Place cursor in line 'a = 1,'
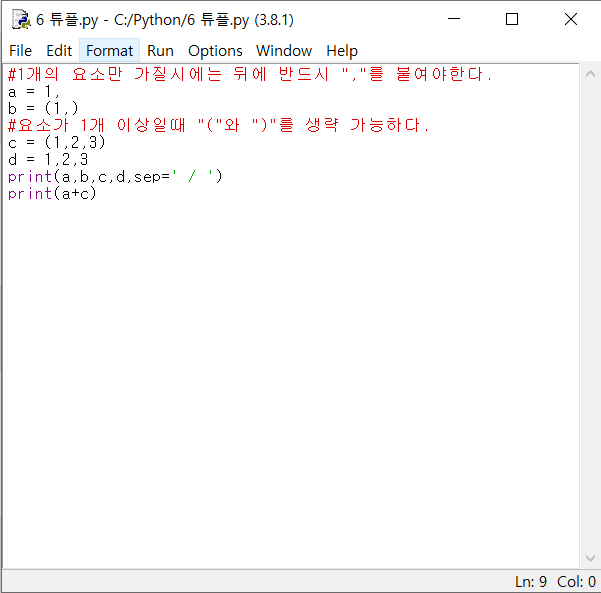This screenshot has height=593, width=601. (33, 92)
